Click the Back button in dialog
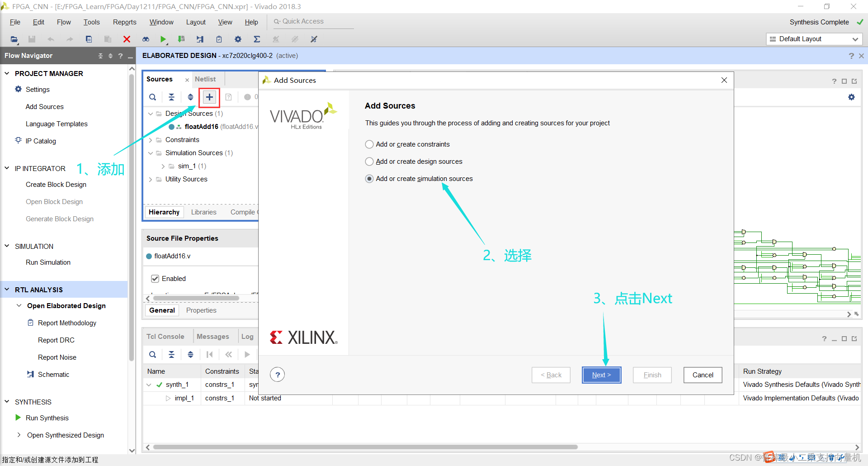Viewport: 868px width, 466px height. [x=551, y=375]
